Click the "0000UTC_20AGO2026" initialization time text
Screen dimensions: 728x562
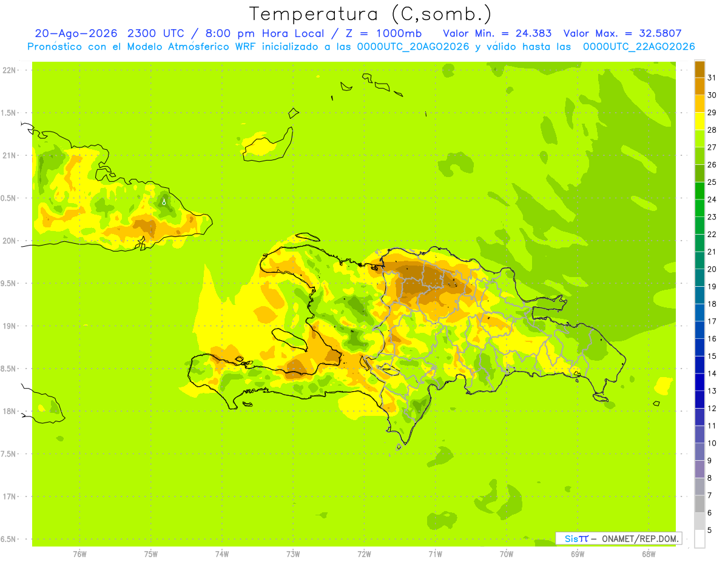click(413, 47)
